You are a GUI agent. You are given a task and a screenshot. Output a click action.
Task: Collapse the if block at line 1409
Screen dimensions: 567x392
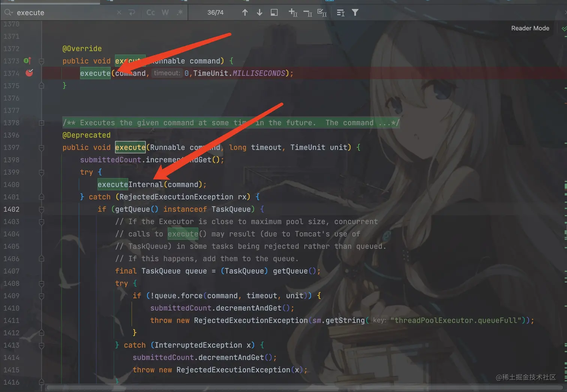42,296
